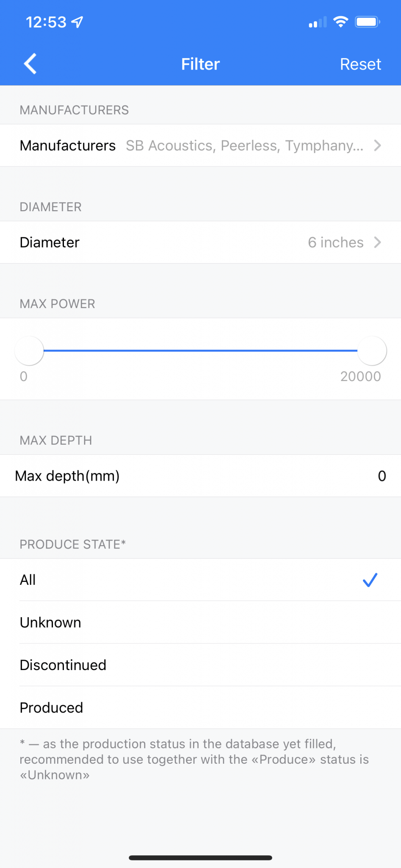This screenshot has height=868, width=401.
Task: Select the All produce state option
Action: point(200,580)
